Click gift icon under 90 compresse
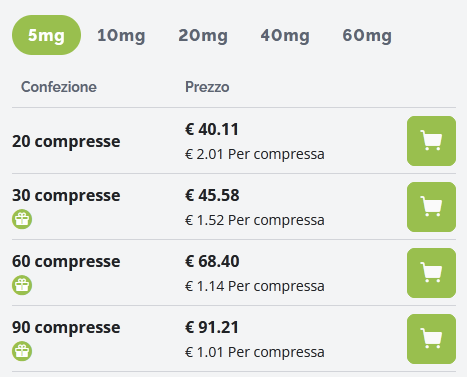 pyautogui.click(x=22, y=351)
